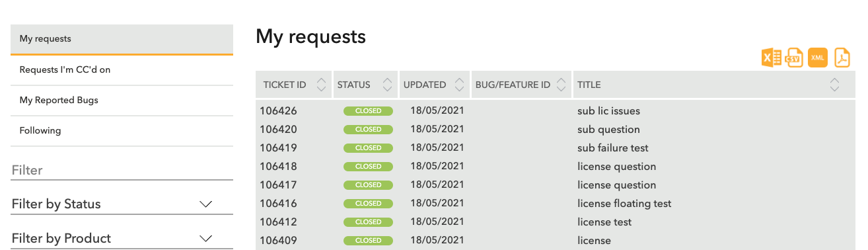The image size is (868, 250).
Task: Focus the Filter text field
Action: coord(122,170)
